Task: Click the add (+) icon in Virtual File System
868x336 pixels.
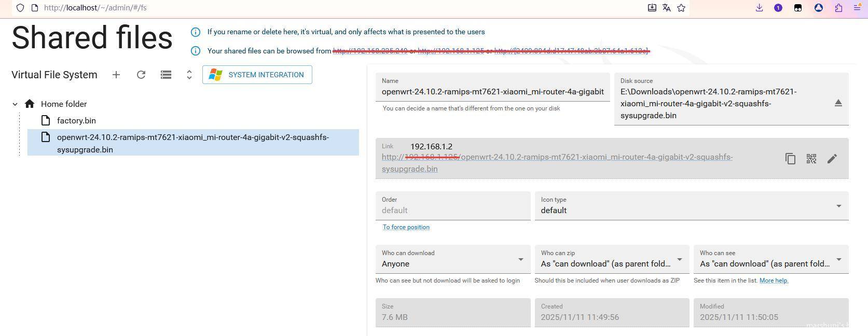Action: [116, 75]
